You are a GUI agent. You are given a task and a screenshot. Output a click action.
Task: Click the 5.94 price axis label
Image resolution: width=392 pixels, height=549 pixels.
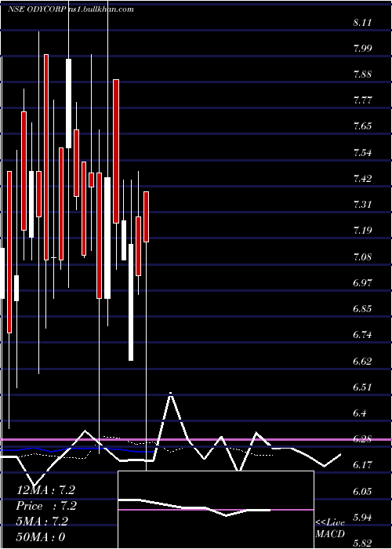(362, 517)
